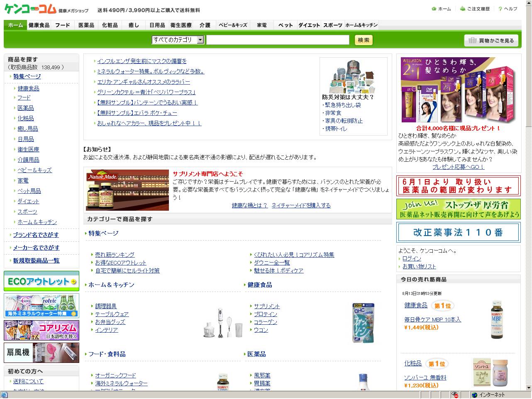This screenshot has height=399, width=532.
Task: Select the ホーム tab in navigation bar
Action: coord(16,25)
